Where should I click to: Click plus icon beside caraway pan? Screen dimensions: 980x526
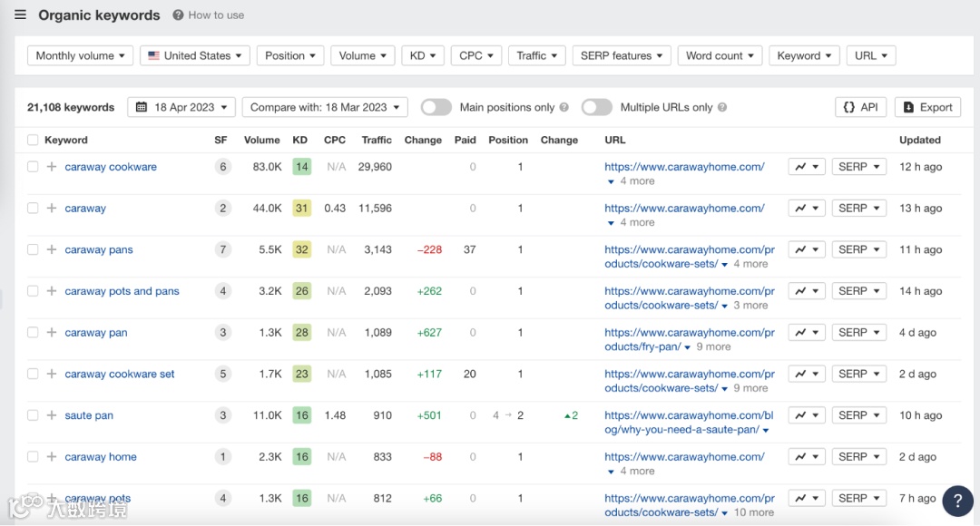click(x=51, y=332)
